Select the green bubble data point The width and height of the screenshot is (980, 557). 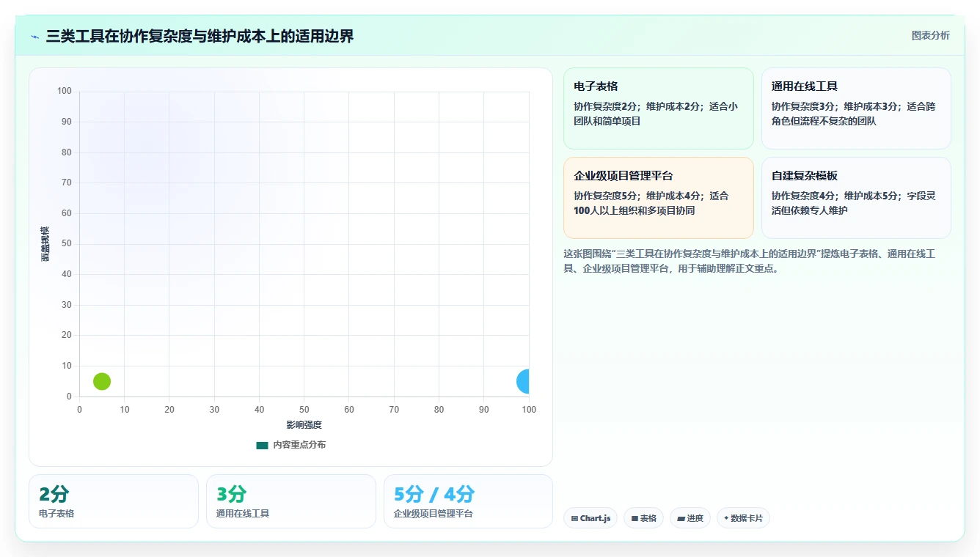click(102, 381)
